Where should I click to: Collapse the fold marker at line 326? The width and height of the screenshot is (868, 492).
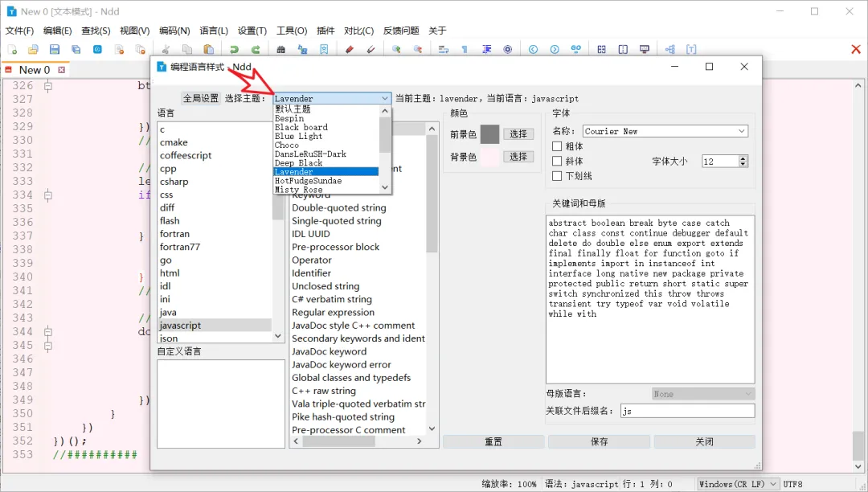[x=48, y=86]
